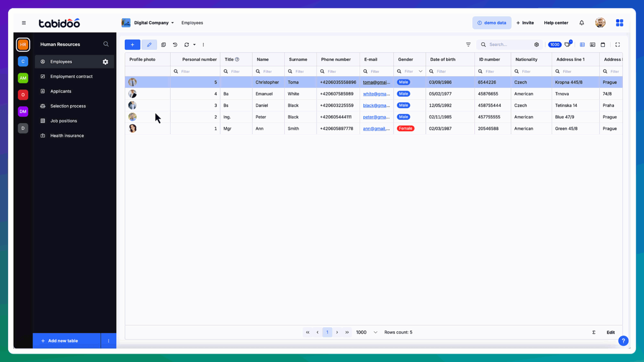Click the Surname filter field
The image size is (644, 362).
click(x=300, y=71)
